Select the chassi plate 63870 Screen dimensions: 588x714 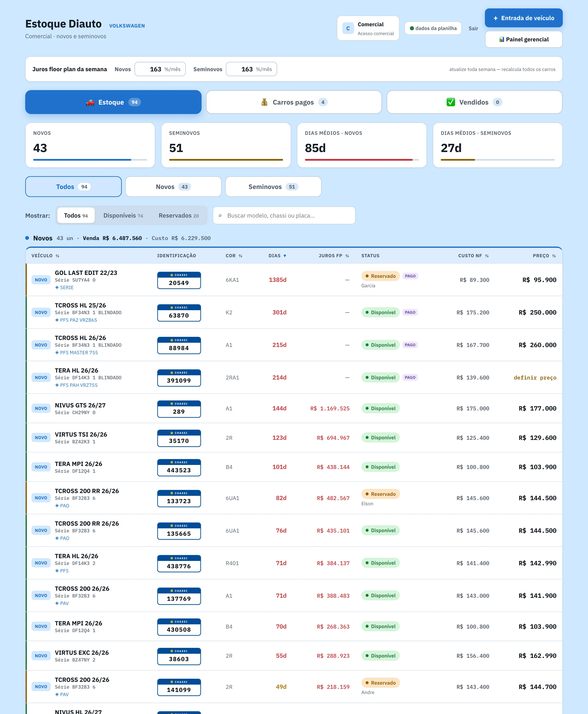pyautogui.click(x=179, y=313)
